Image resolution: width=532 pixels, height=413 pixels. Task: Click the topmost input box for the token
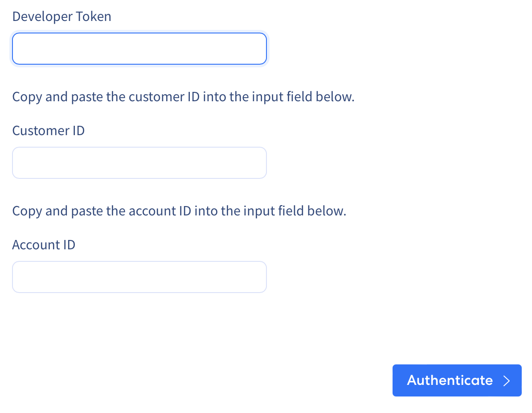(x=139, y=49)
